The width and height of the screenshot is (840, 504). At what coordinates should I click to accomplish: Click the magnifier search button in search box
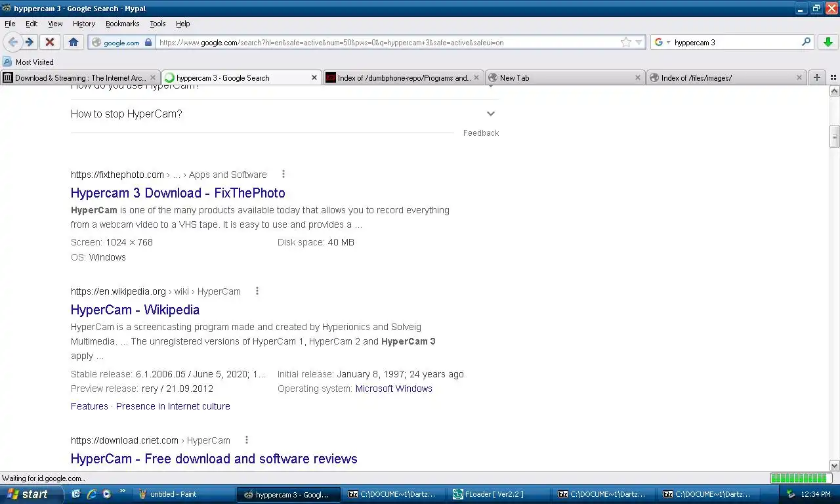coord(807,42)
